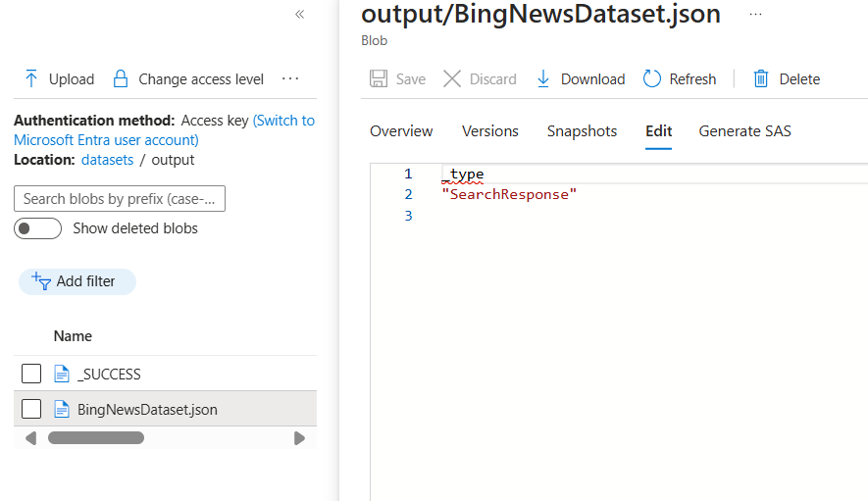Collapse the blob list panel with double chevron
This screenshot has height=501, width=868.
point(299,15)
